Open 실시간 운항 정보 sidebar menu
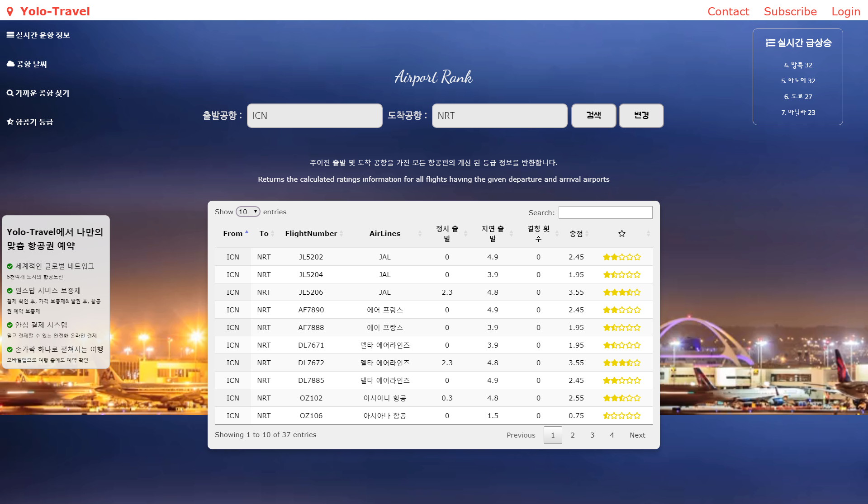 click(38, 35)
